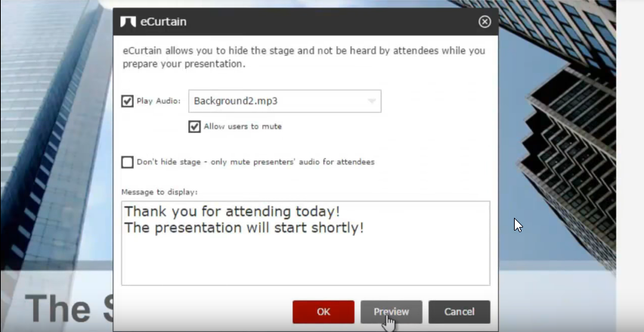This screenshot has height=332, width=644.
Task: Click inside the Message to display text box
Action: [305, 244]
